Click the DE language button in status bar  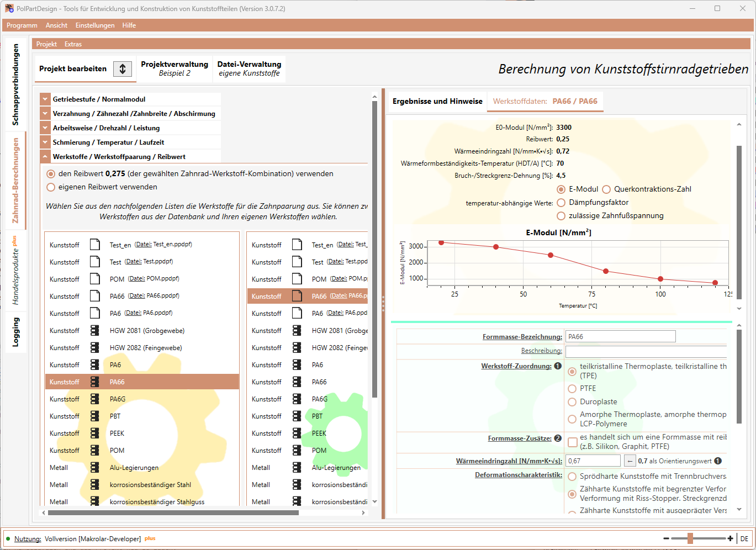pos(744,538)
